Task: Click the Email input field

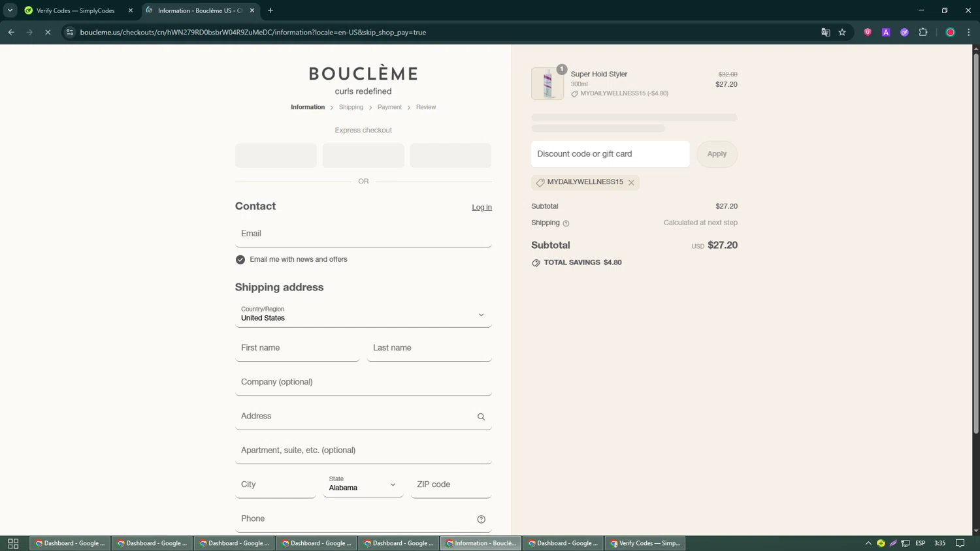Action: pyautogui.click(x=363, y=234)
